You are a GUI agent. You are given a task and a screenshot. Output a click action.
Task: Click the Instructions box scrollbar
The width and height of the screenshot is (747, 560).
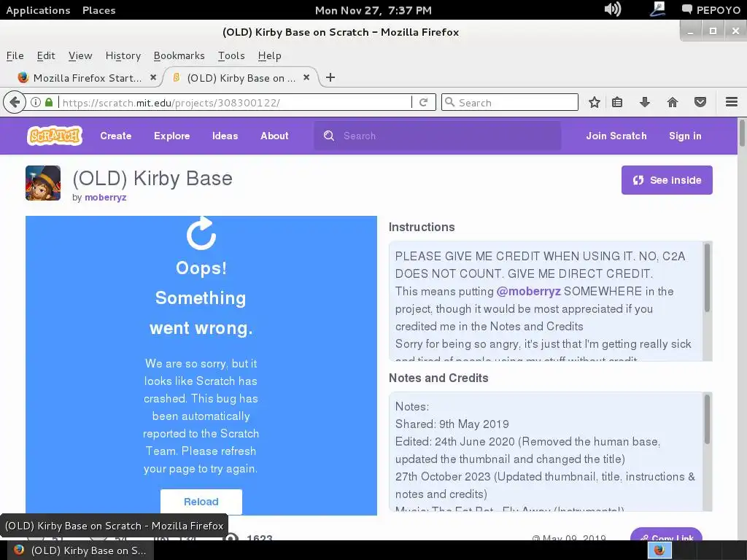708,278
